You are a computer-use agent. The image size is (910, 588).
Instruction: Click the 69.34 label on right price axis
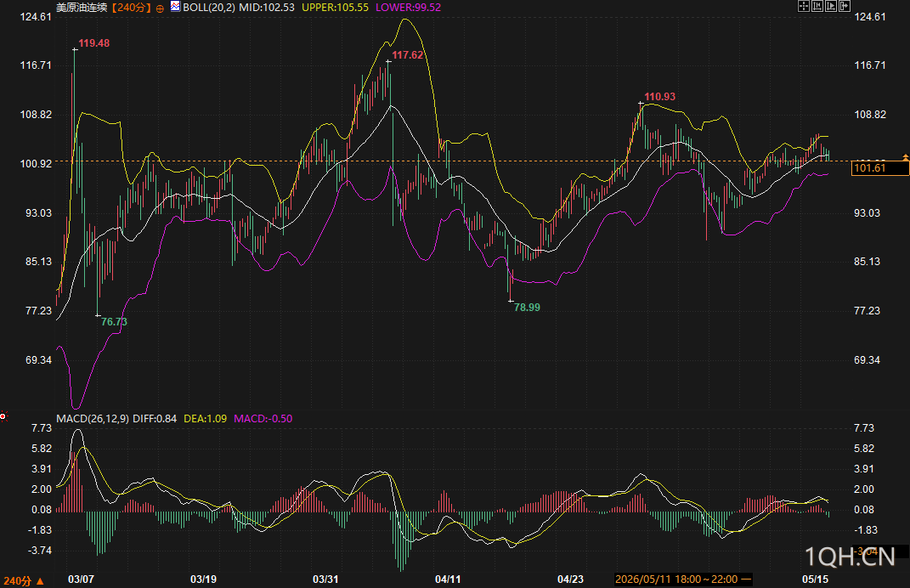(x=867, y=360)
